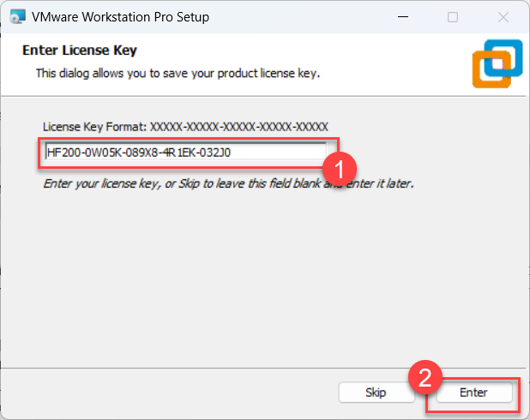Click the License Key Format label
Image resolution: width=530 pixels, height=420 pixels.
[x=94, y=127]
